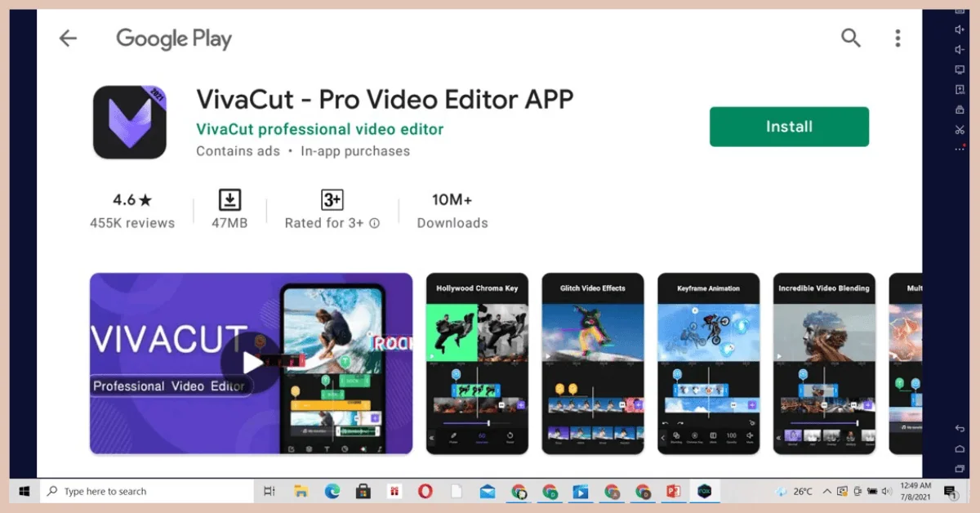Click the downloads size icon showing 47MB
Viewport: 980px width, 513px height.
click(x=229, y=199)
